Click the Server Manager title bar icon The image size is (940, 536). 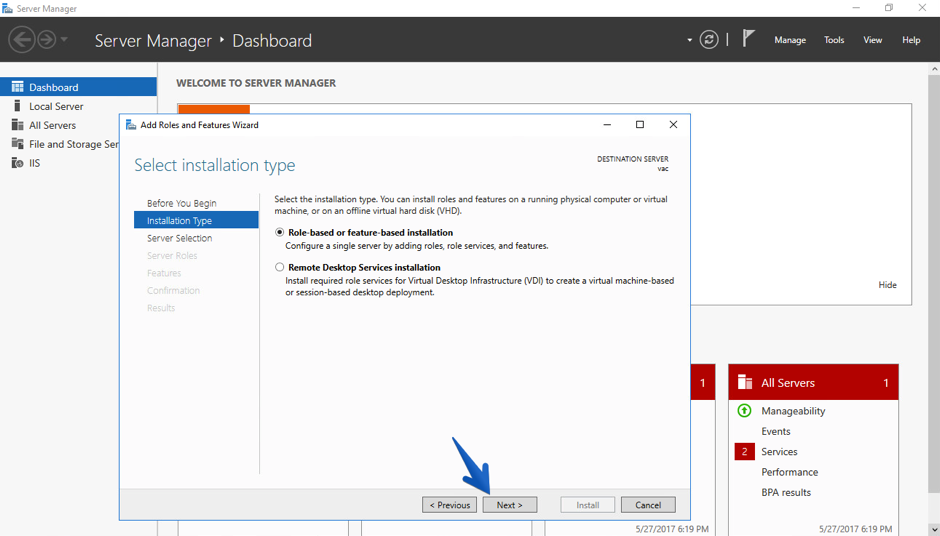pyautogui.click(x=7, y=8)
